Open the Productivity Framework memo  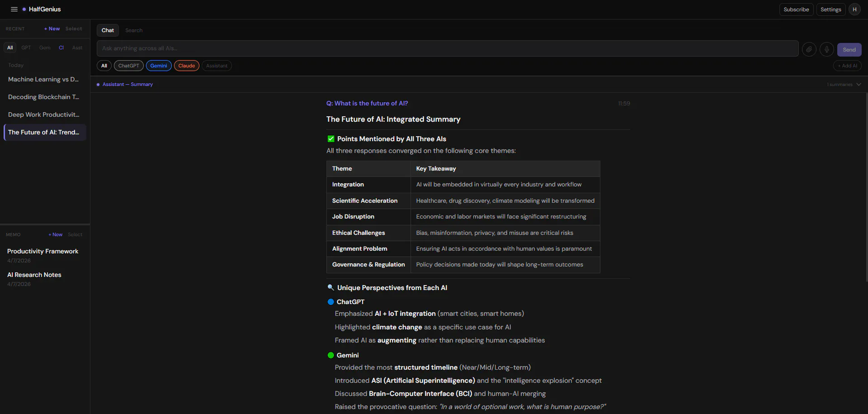tap(45, 255)
